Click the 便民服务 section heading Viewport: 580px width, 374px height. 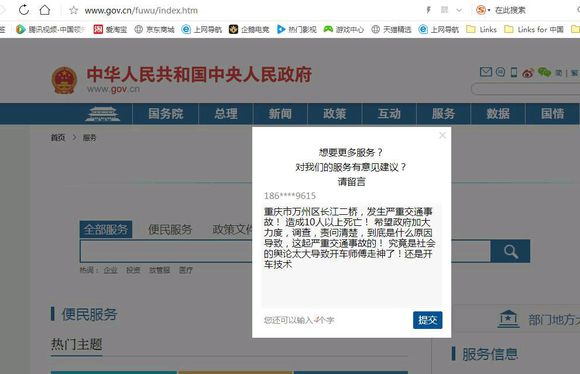coord(89,314)
